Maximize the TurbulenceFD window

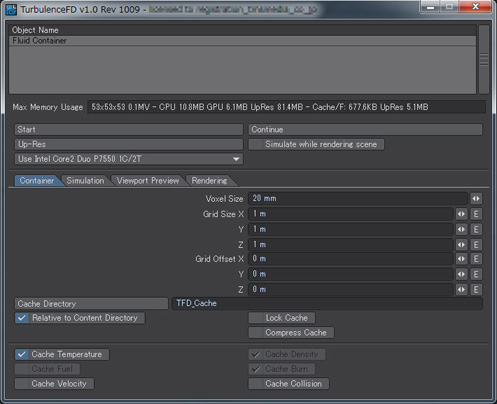click(x=449, y=7)
